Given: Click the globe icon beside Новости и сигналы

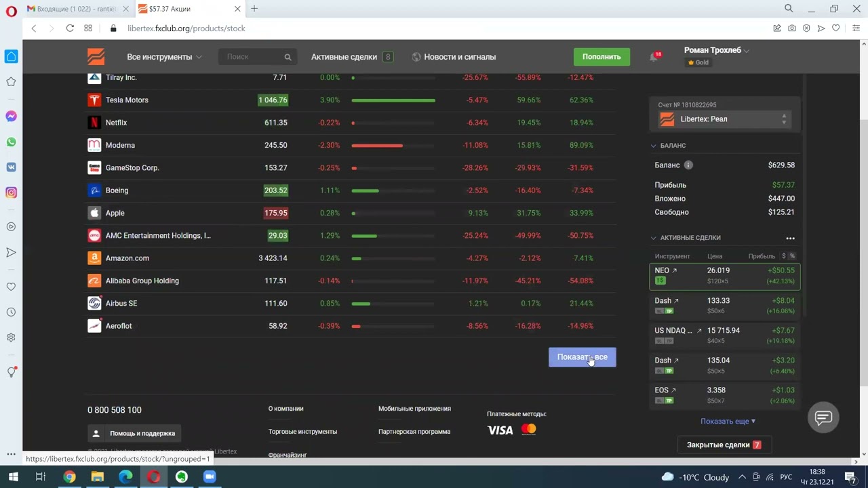Looking at the screenshot, I should 416,57.
